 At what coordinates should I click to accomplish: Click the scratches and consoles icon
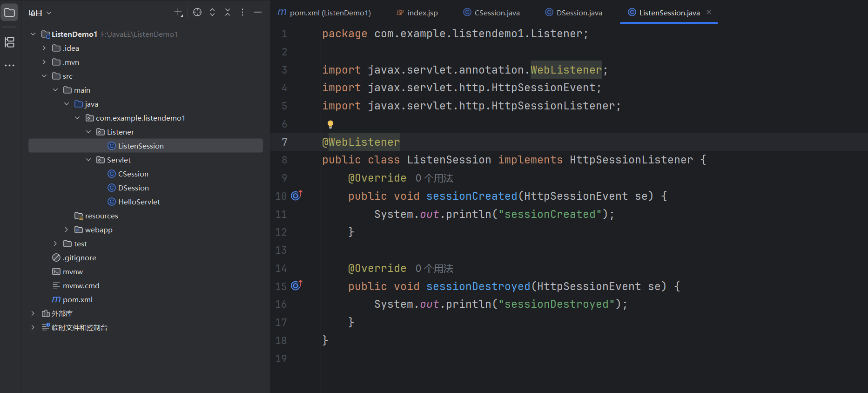pyautogui.click(x=46, y=327)
